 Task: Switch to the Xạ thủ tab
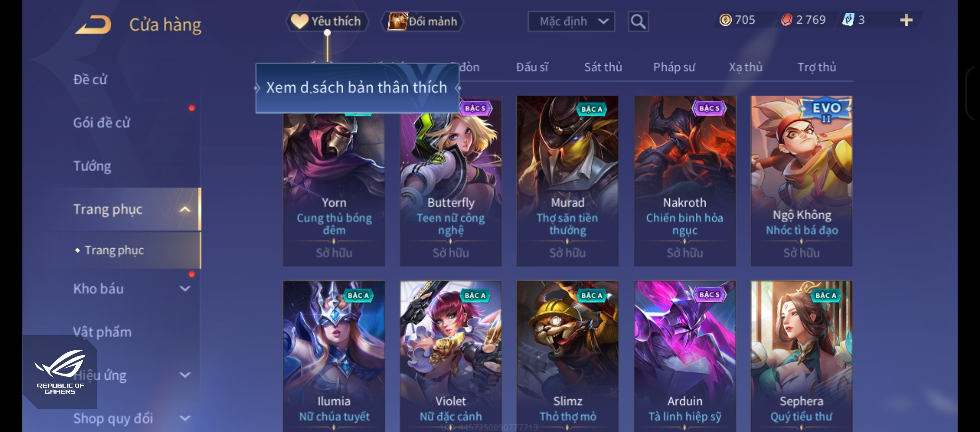coord(745,67)
